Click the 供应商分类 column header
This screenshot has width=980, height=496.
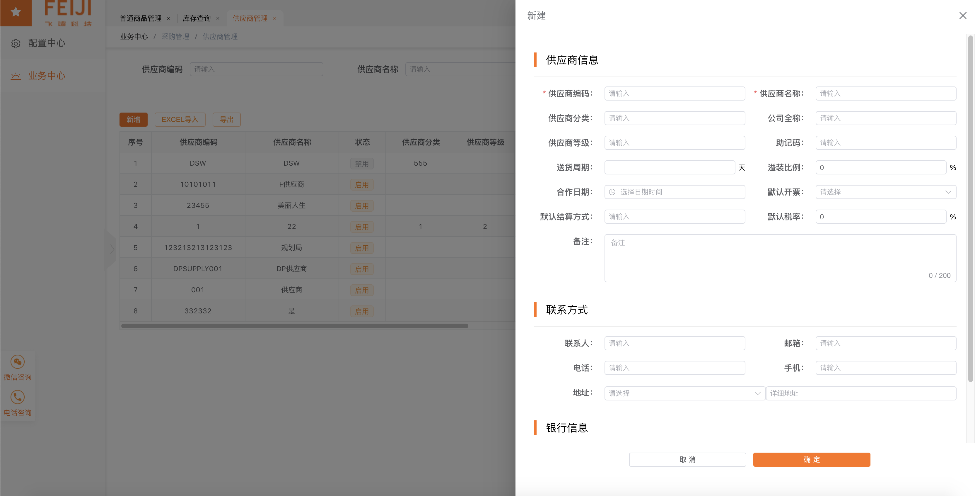pos(421,142)
